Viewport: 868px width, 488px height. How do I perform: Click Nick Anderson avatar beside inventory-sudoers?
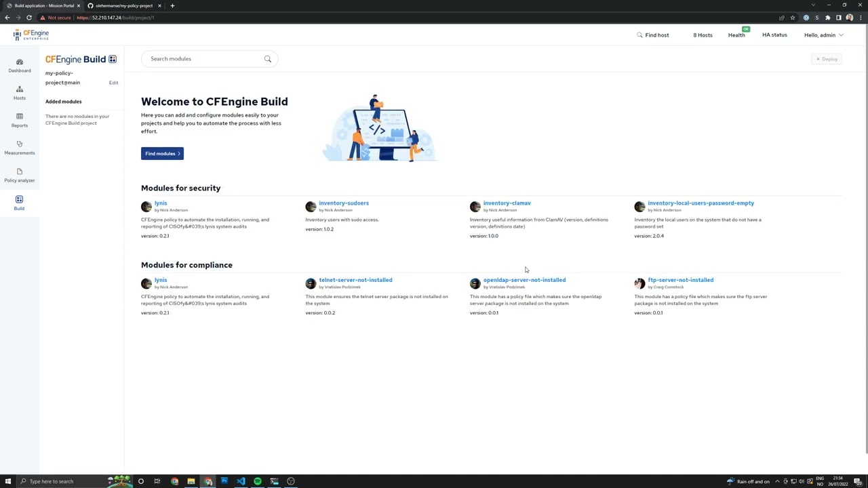(x=311, y=207)
